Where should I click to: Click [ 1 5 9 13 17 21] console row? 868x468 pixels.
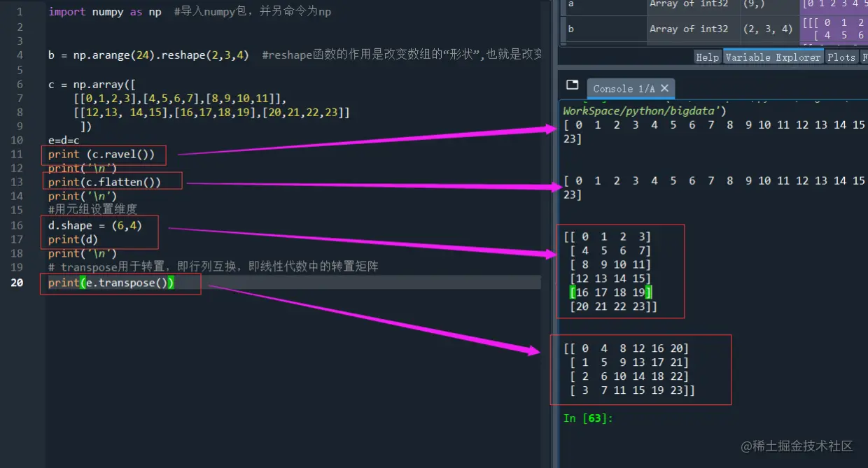(630, 362)
